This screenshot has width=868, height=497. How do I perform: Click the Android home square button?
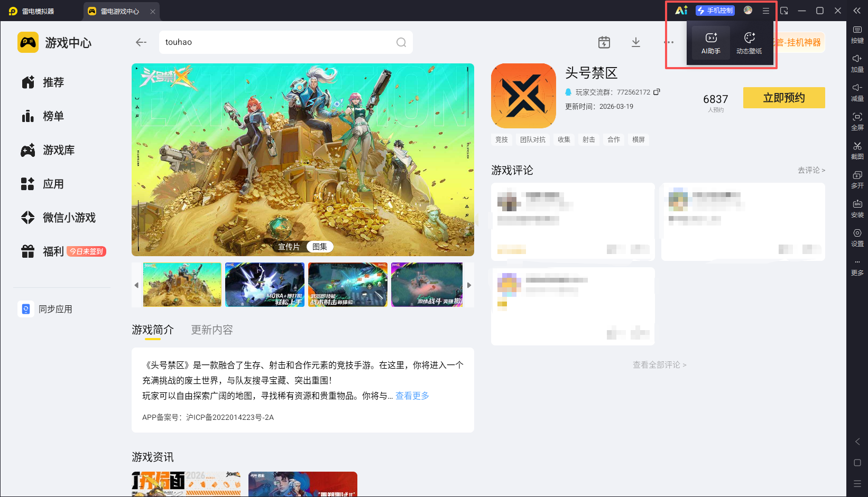(857, 463)
